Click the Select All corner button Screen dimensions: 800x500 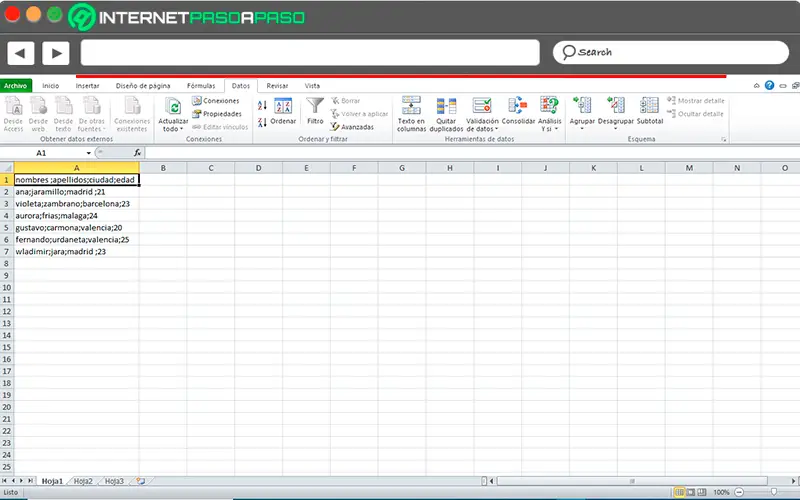7,168
